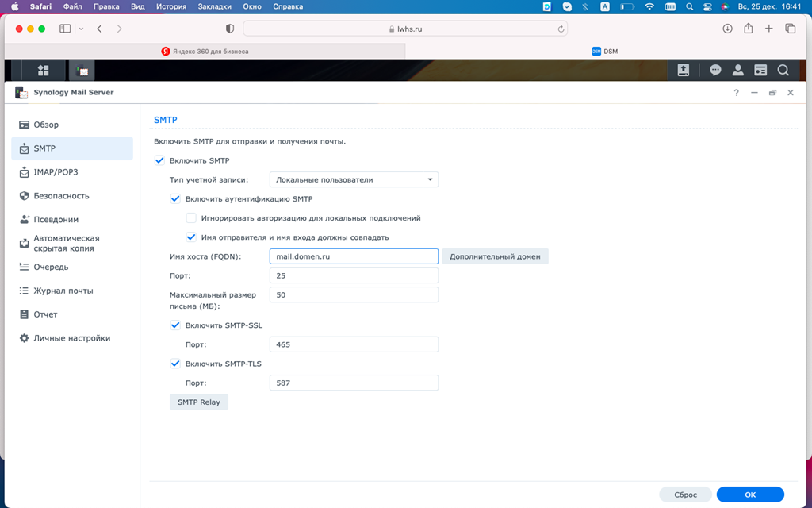Reload page in Safari address bar
This screenshot has height=508, width=812.
[561, 29]
